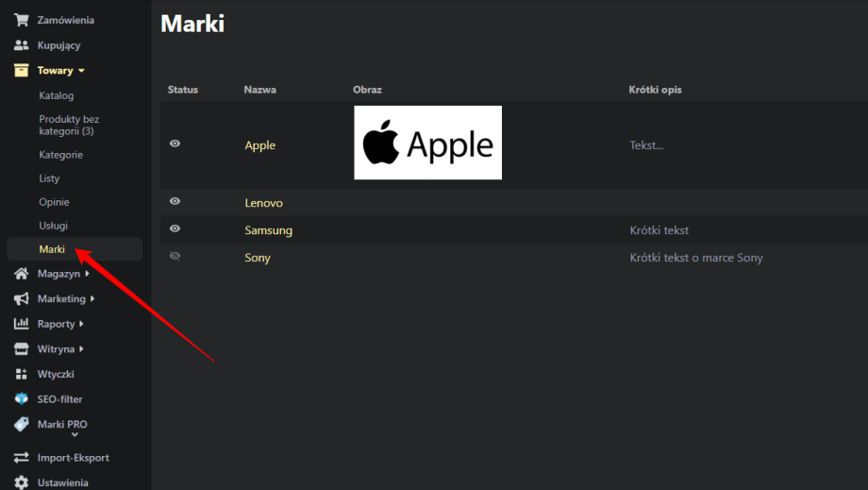Click the shopping cart icon for Zamówienia
The width and height of the screenshot is (868, 490).
21,20
